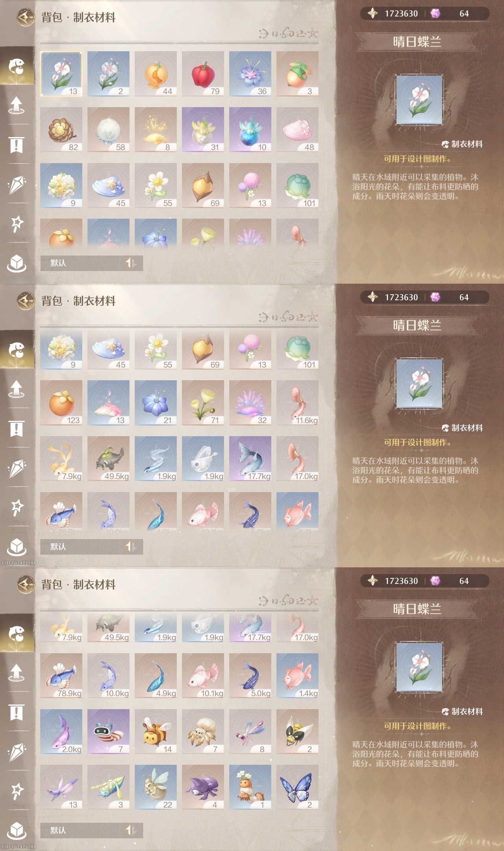Select the red pepper item with count 79

(x=203, y=74)
